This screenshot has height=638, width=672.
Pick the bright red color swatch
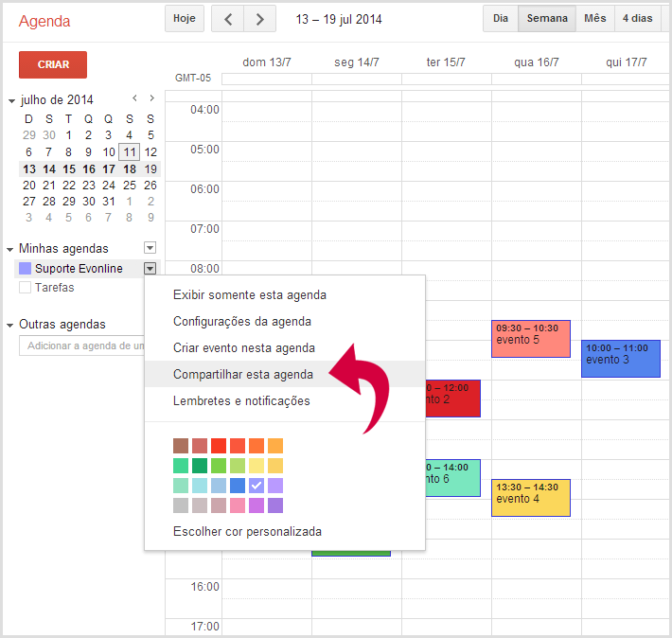pyautogui.click(x=219, y=446)
